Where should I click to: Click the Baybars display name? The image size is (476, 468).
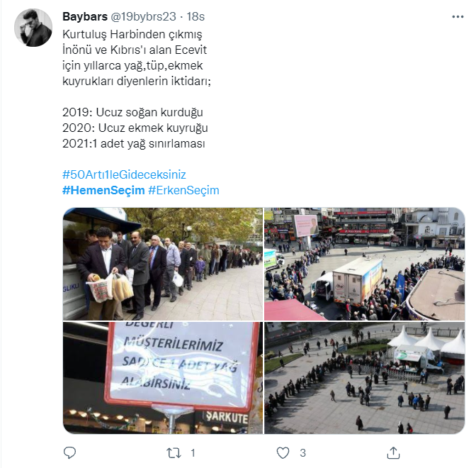point(85,16)
